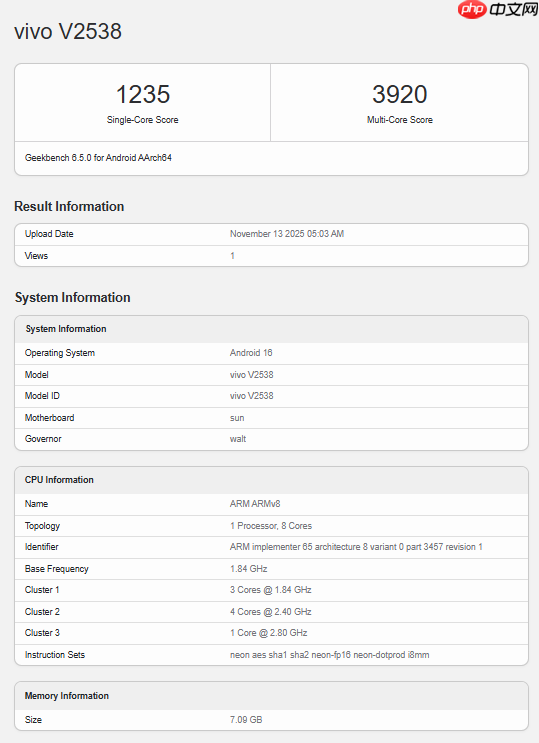Select the 1 Processor, 8 Cores value
This screenshot has width=539, height=743.
click(271, 526)
